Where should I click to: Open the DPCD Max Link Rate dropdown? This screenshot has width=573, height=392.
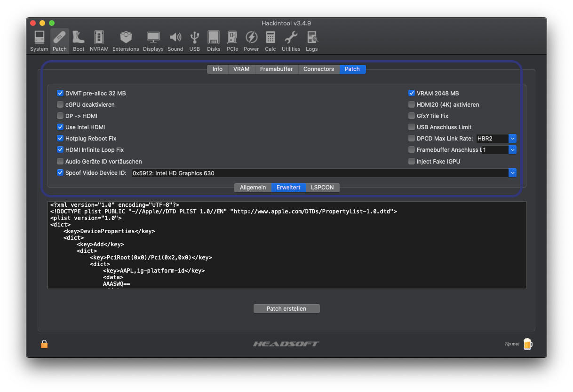[512, 139]
